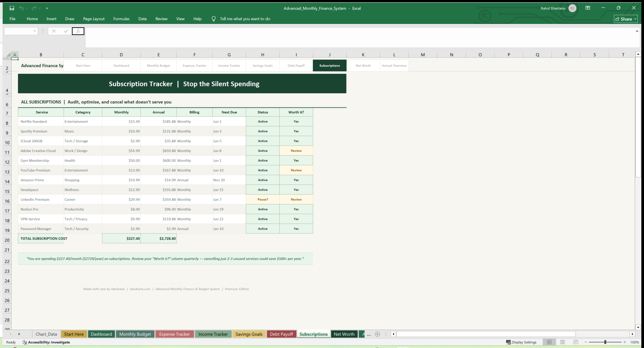Click the zoom slider handle
The height and width of the screenshot is (348, 644).
[x=605, y=342]
